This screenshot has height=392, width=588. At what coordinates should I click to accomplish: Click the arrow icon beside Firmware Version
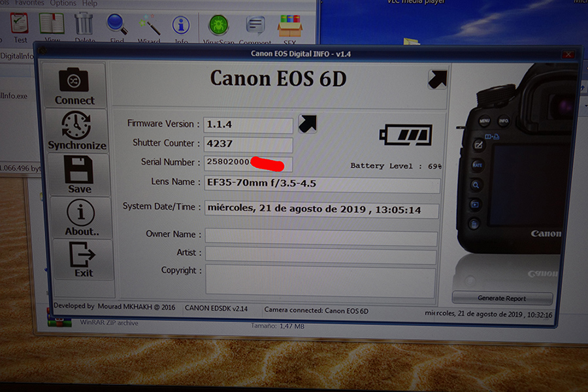click(x=307, y=123)
